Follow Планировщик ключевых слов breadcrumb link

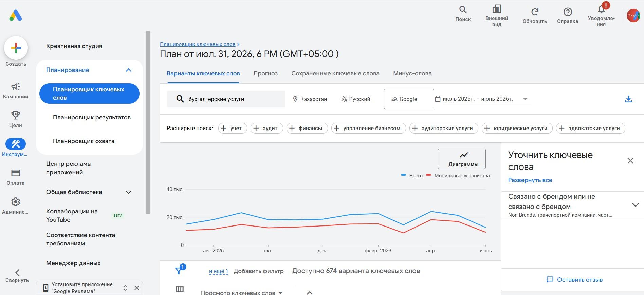[198, 44]
